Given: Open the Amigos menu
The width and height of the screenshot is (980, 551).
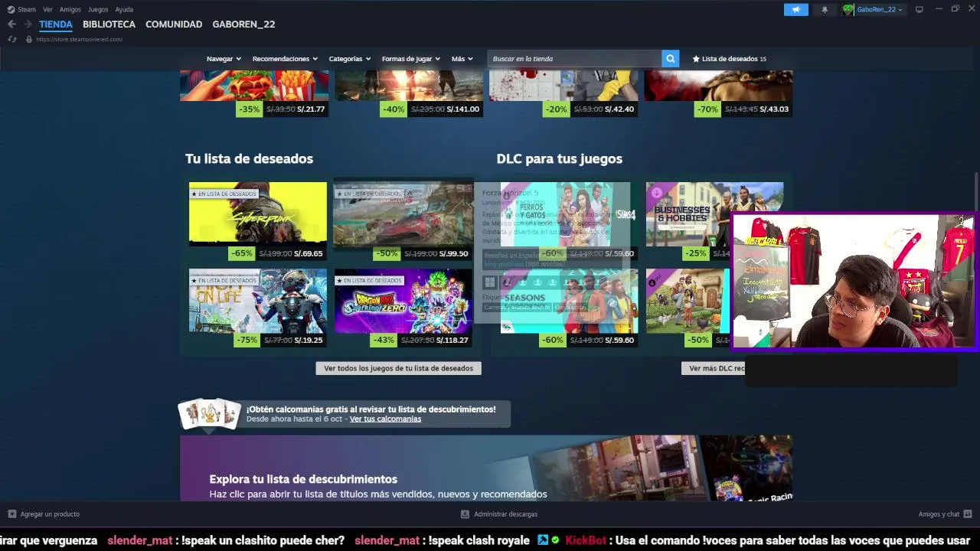Looking at the screenshot, I should (70, 9).
